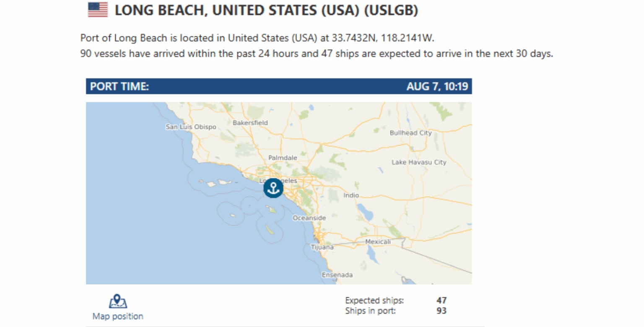
Task: Click the anchor port marker on map
Action: pyautogui.click(x=273, y=188)
